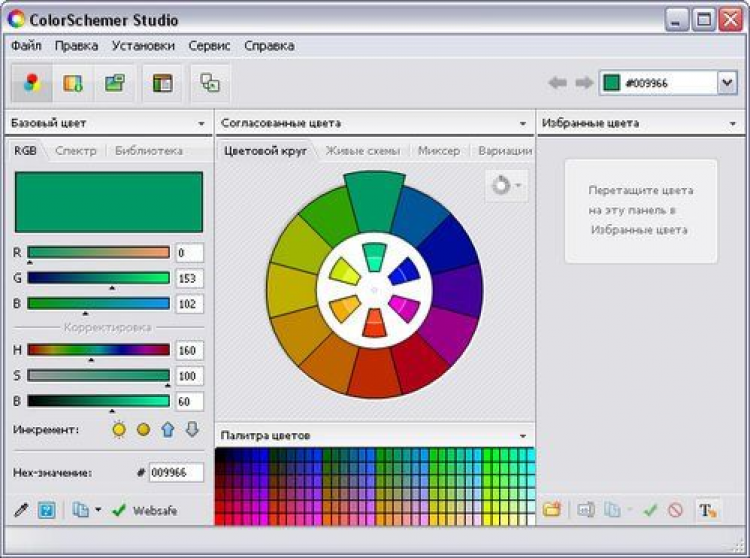The width and height of the screenshot is (750, 558).
Task: Click the grayed hex icon in favorites toolbar
Action: point(586,510)
